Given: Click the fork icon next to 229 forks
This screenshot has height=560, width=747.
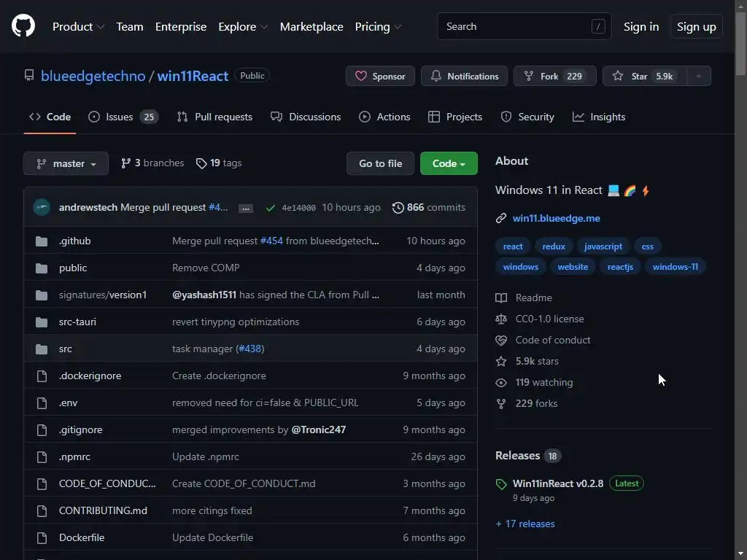Looking at the screenshot, I should click(x=501, y=404).
